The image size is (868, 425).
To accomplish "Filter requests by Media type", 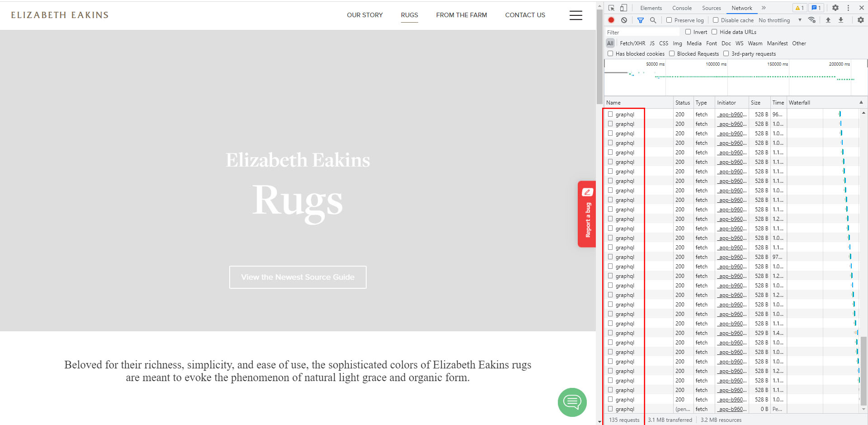I will pyautogui.click(x=694, y=43).
